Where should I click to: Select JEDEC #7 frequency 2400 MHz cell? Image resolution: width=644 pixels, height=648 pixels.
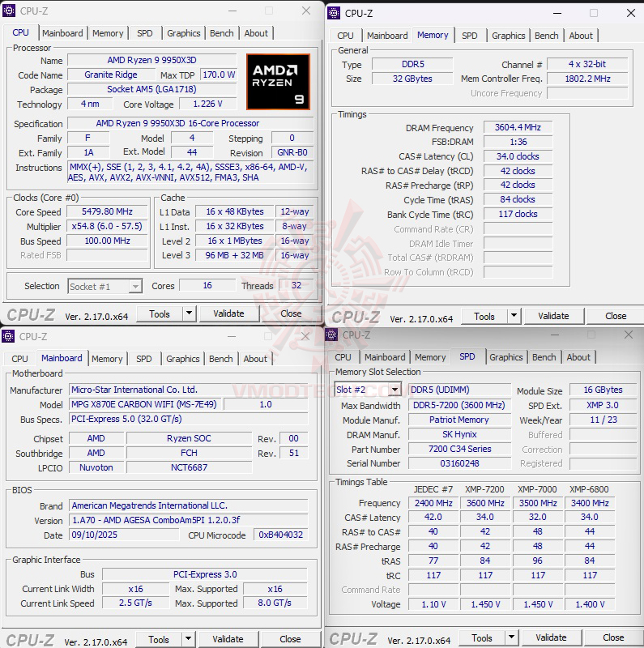(433, 503)
